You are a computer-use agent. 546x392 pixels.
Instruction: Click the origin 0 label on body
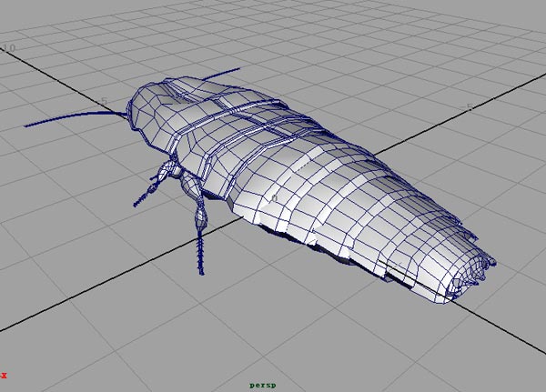pyautogui.click(x=274, y=197)
